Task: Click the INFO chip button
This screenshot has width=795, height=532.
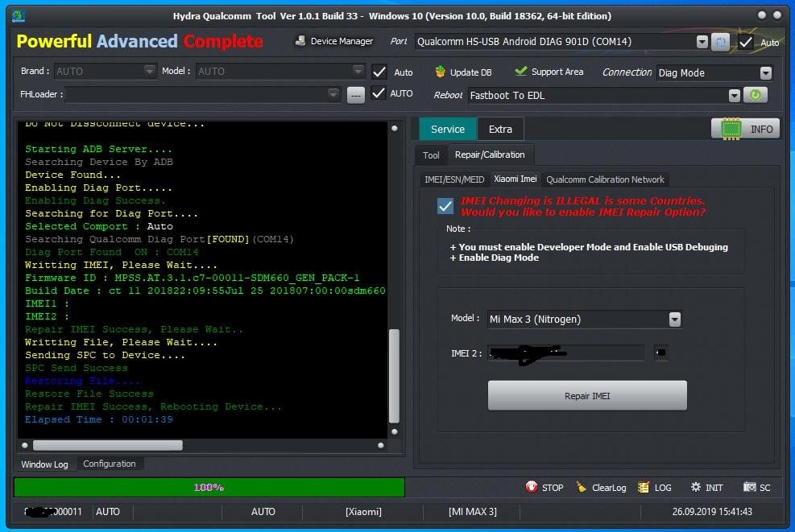Action: click(x=745, y=130)
